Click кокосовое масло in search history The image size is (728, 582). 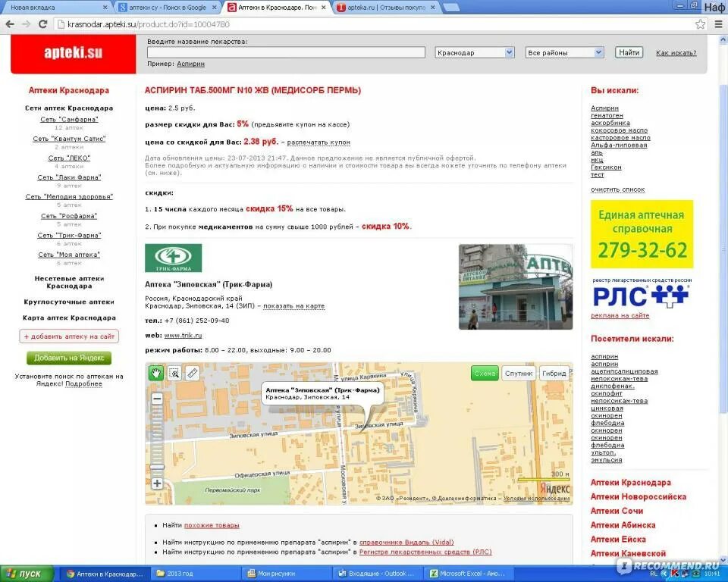(619, 130)
